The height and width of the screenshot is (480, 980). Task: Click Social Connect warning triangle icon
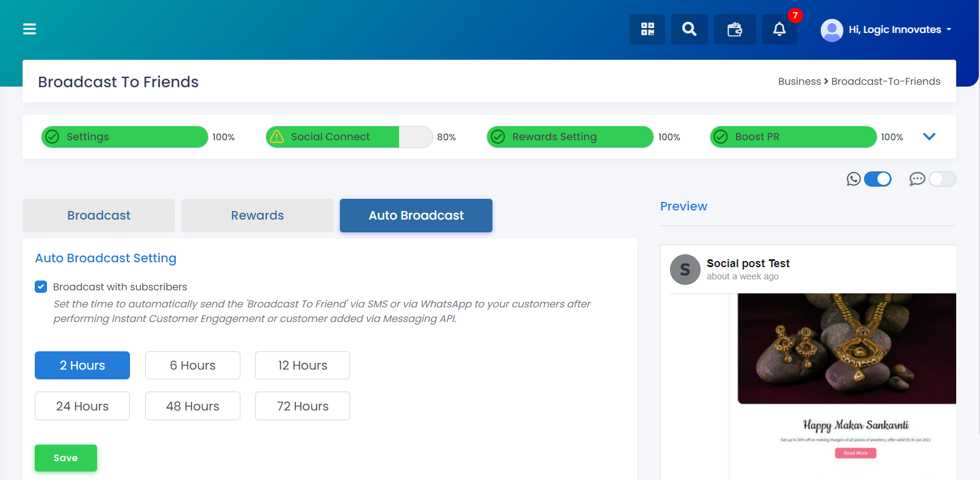(x=277, y=137)
